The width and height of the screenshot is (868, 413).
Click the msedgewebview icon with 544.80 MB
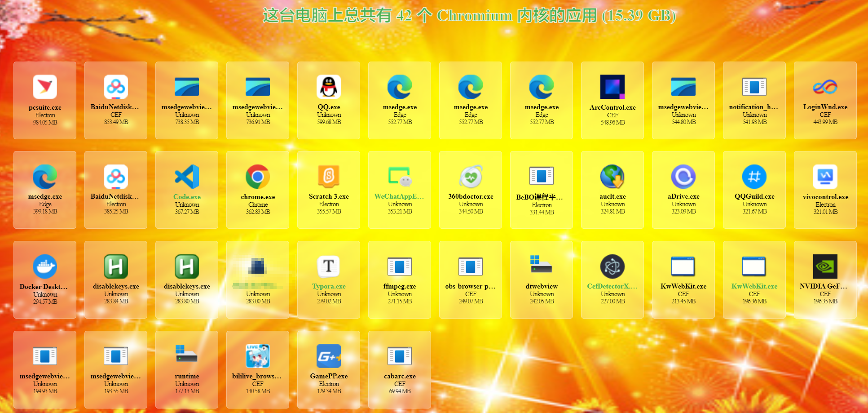pos(683,87)
